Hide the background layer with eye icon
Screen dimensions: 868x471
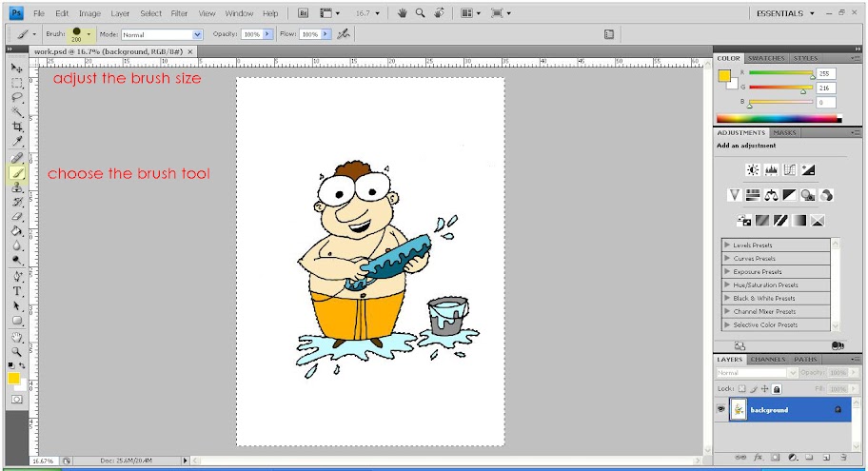coord(720,409)
